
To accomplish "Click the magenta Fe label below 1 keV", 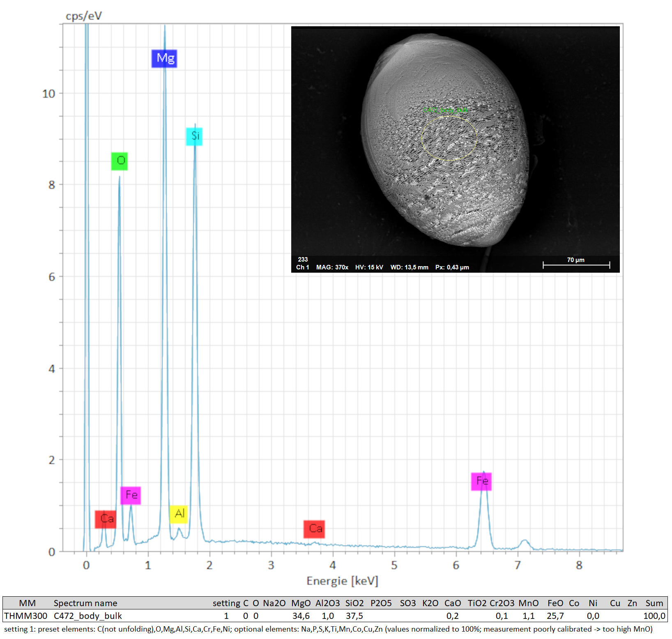I will (131, 495).
